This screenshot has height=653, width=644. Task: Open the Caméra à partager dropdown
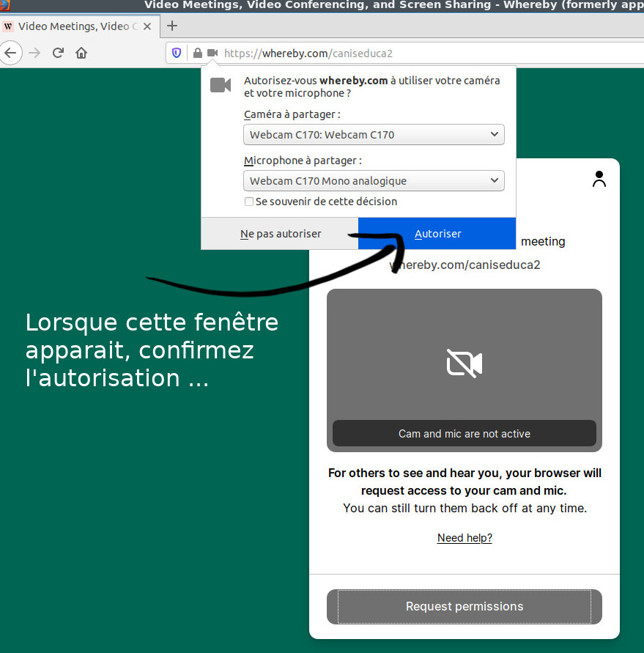point(374,135)
